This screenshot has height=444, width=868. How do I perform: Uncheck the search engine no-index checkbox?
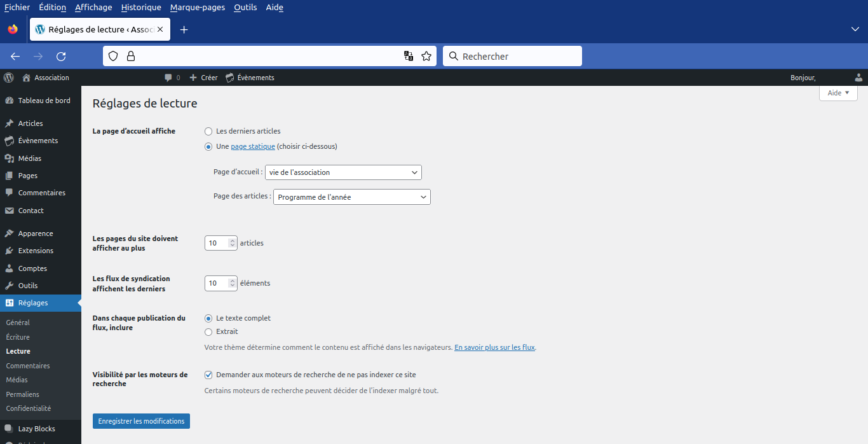click(x=208, y=375)
